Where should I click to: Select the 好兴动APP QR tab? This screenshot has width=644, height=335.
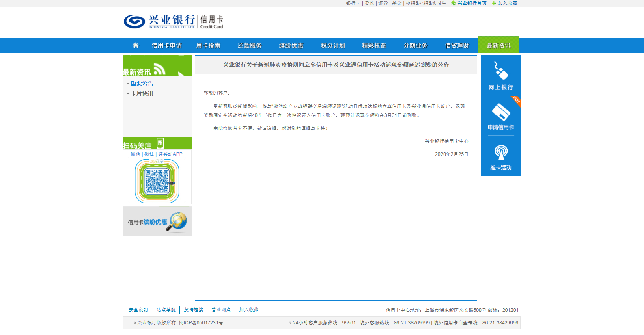[x=170, y=154]
